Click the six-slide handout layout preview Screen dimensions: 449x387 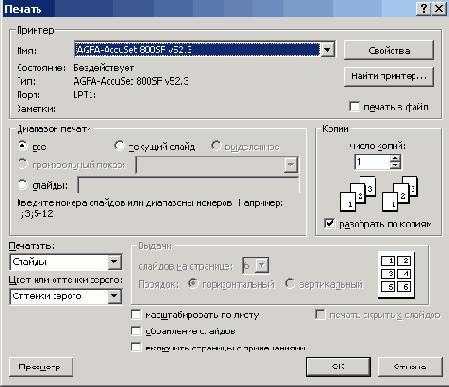pos(396,275)
